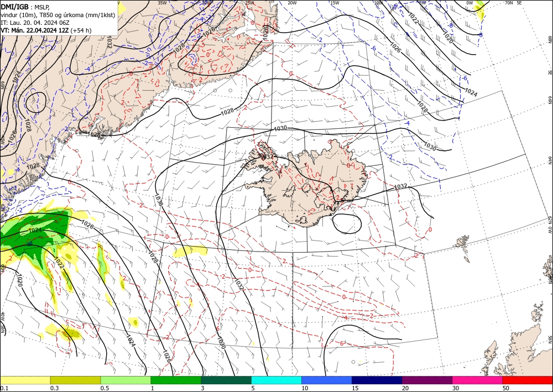Select the green 1 to 3 mm legend color

176,380
